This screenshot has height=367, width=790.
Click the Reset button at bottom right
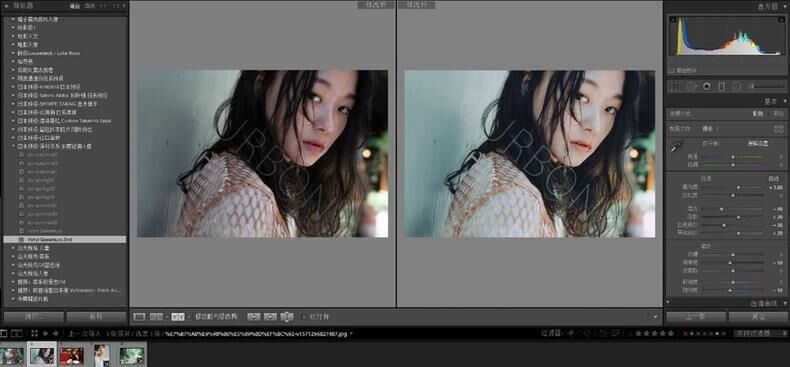point(758,317)
